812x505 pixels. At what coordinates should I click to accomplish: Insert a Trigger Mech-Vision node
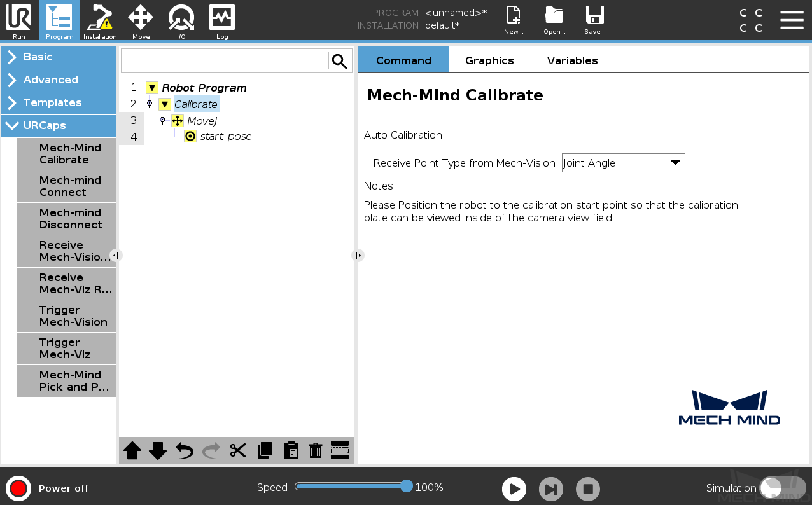[x=66, y=316]
